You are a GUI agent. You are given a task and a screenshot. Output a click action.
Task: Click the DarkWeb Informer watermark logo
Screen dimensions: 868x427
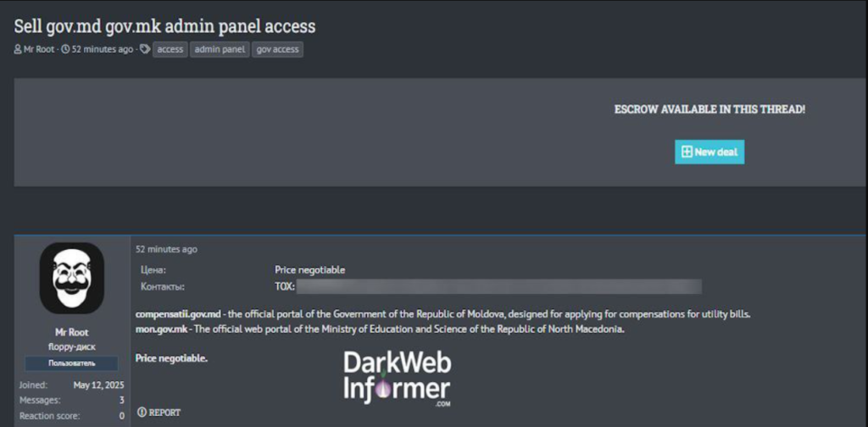click(x=397, y=380)
